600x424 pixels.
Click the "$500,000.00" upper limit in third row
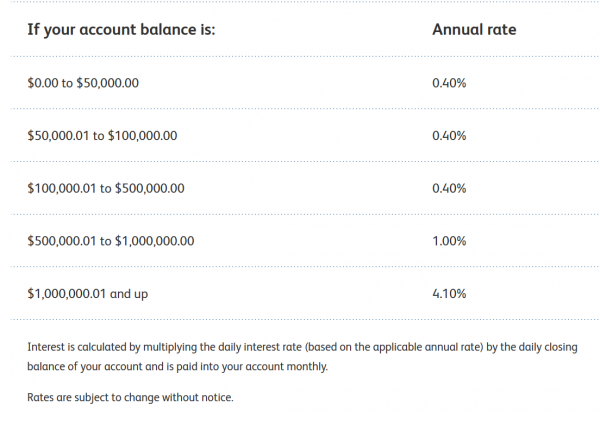(150, 188)
